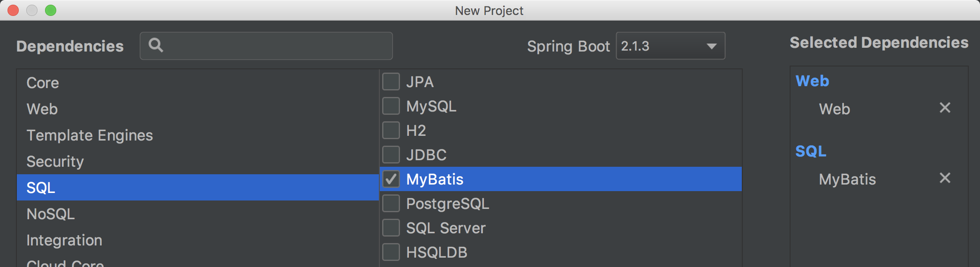Click the red close window button
The height and width of the screenshot is (267, 980).
[x=13, y=10]
